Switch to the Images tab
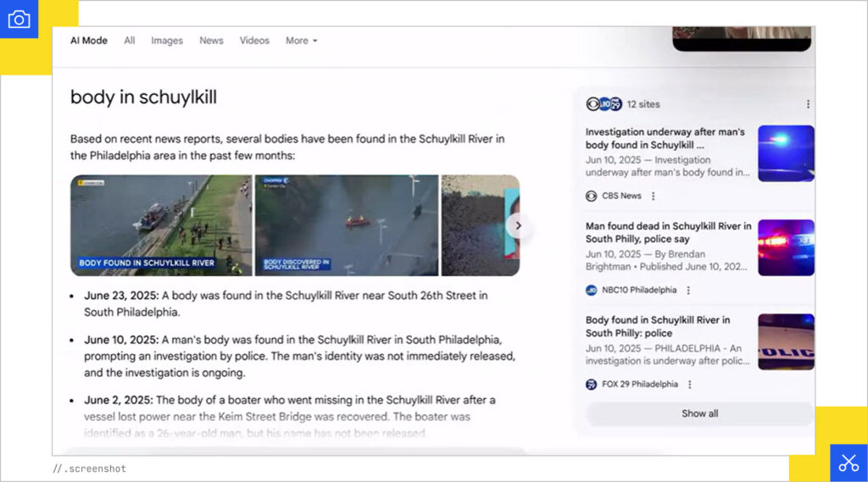The height and width of the screenshot is (482, 868). [x=167, y=41]
